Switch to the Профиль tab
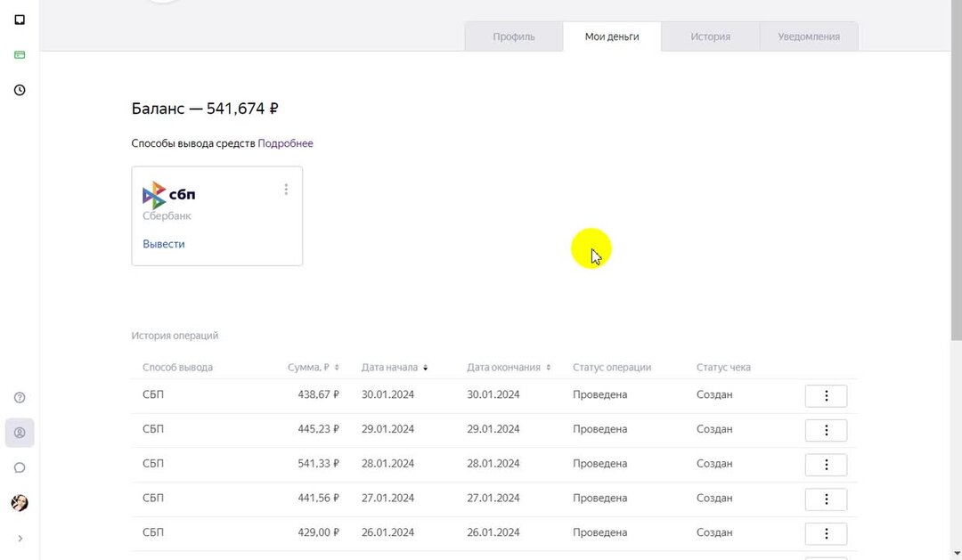 point(514,37)
